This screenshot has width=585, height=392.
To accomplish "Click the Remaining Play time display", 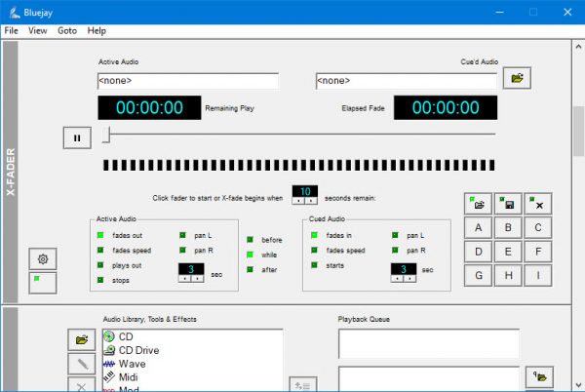I will 149,108.
